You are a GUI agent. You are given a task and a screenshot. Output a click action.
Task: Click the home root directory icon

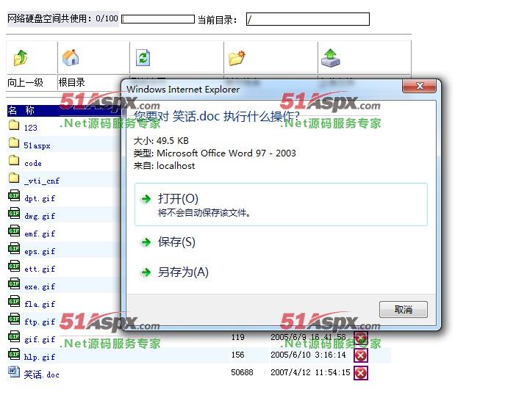coord(71,57)
